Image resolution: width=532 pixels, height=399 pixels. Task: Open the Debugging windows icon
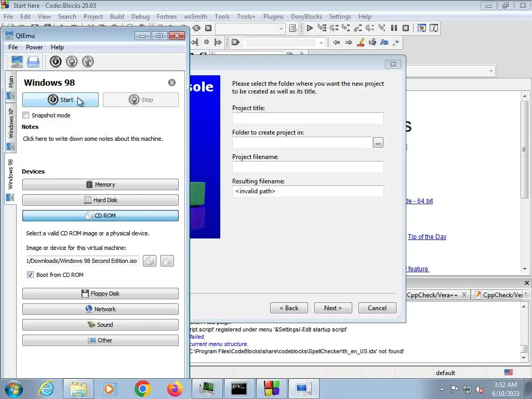click(422, 28)
